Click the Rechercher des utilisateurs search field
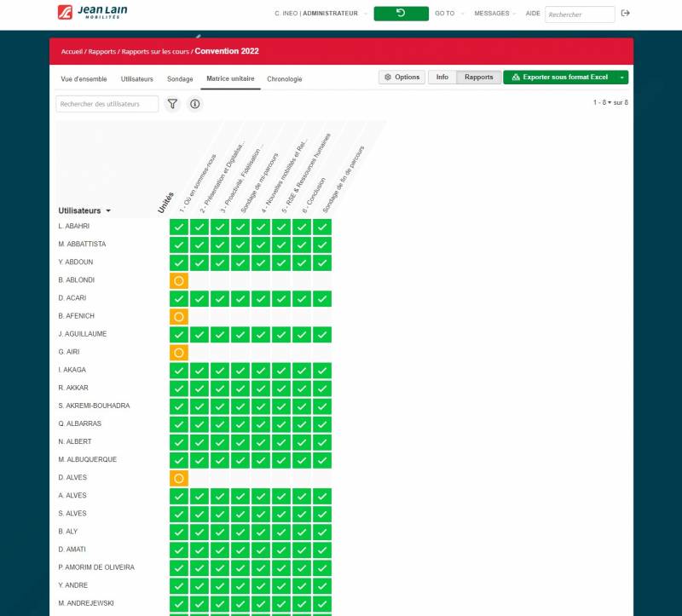Image resolution: width=682 pixels, height=616 pixels. point(107,104)
